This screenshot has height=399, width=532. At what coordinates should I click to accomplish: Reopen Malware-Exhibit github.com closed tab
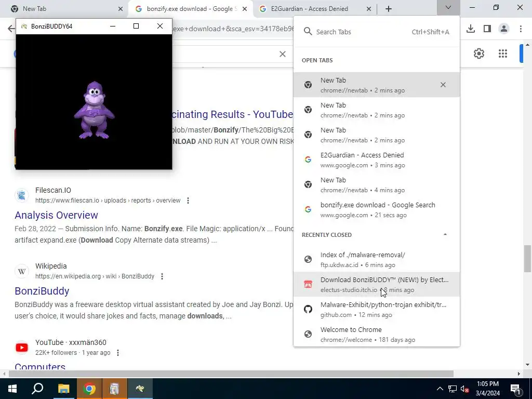377,310
